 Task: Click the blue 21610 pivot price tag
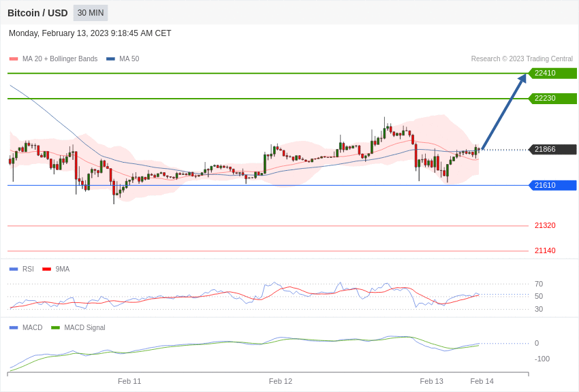[552, 185]
